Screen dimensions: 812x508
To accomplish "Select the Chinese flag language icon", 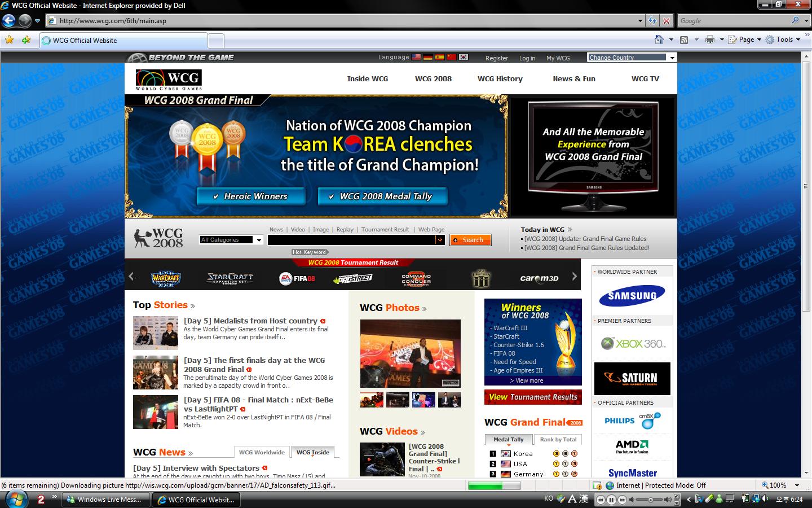I will 452,57.
